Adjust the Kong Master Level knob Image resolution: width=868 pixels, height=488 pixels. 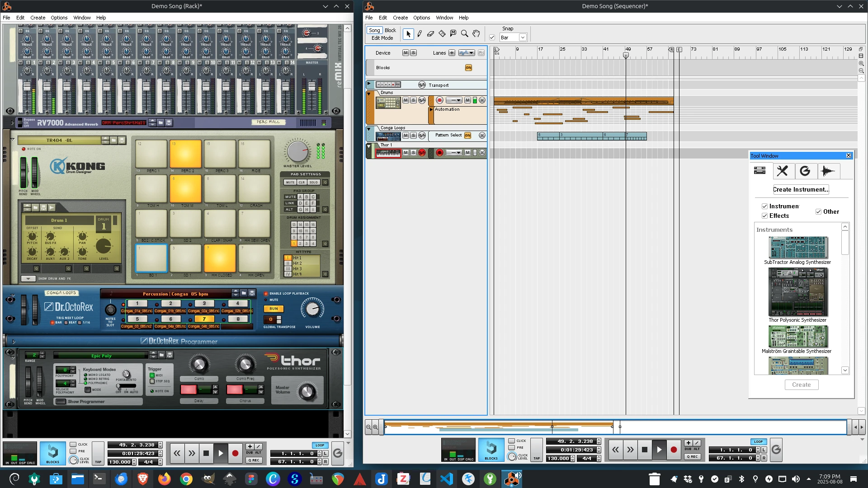(297, 152)
